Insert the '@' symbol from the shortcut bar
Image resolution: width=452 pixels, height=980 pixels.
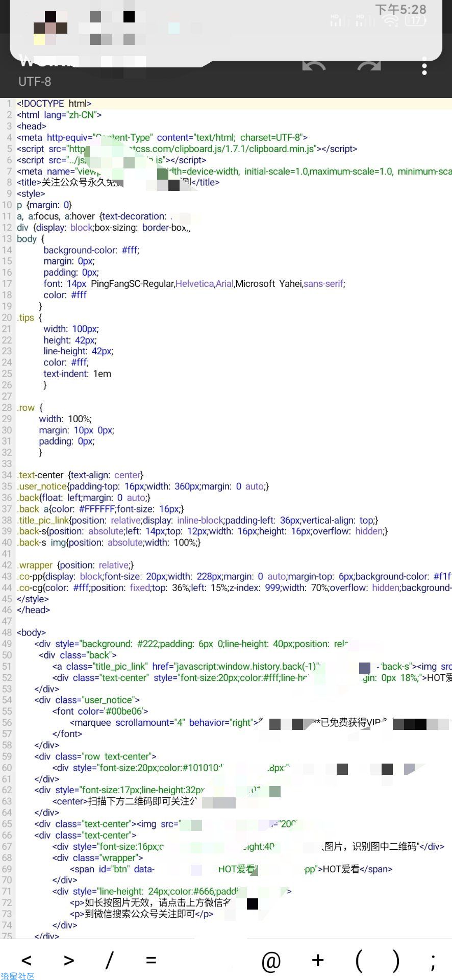271,962
